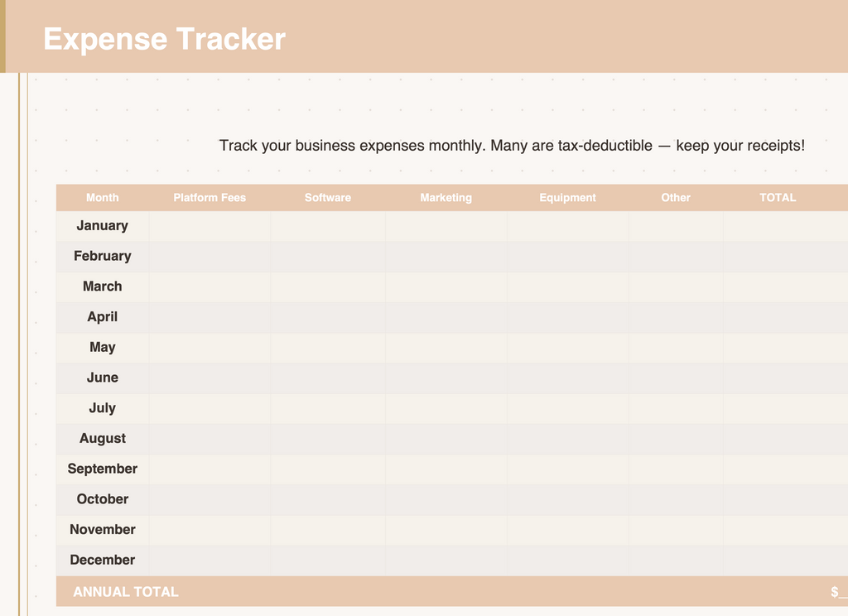Image resolution: width=848 pixels, height=616 pixels.
Task: Select the Other column header
Action: [x=676, y=198]
